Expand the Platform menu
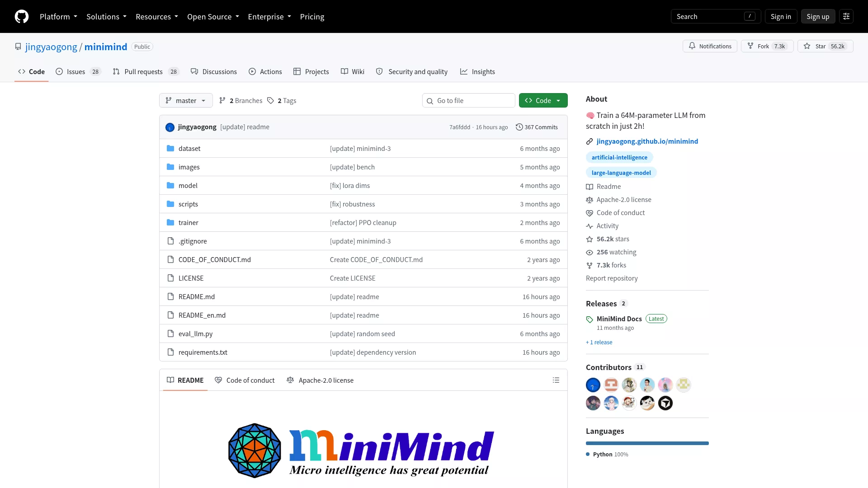 tap(58, 17)
